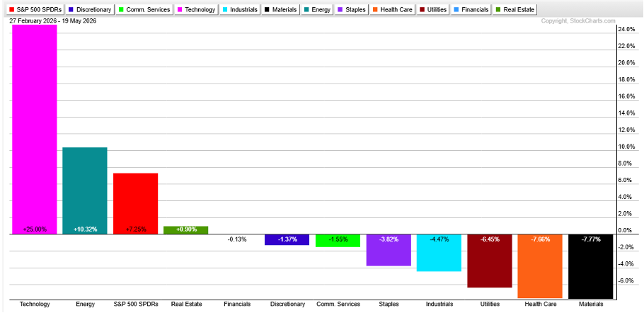Click the Industrials x-axis label

(x=439, y=305)
